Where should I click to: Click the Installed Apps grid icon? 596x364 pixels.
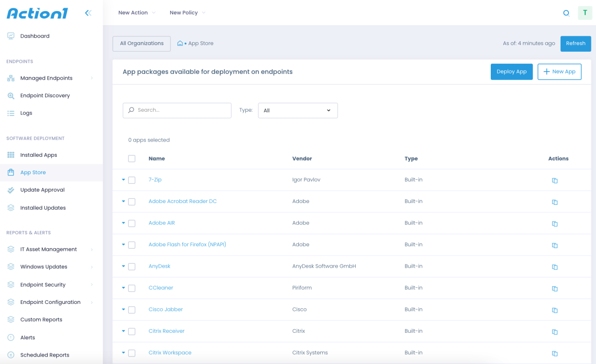11,155
